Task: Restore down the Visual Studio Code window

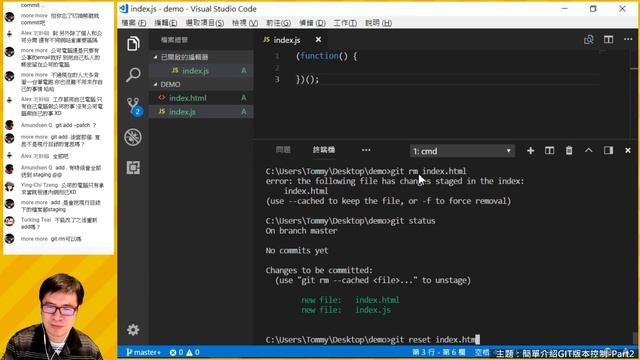Action: [x=593, y=9]
